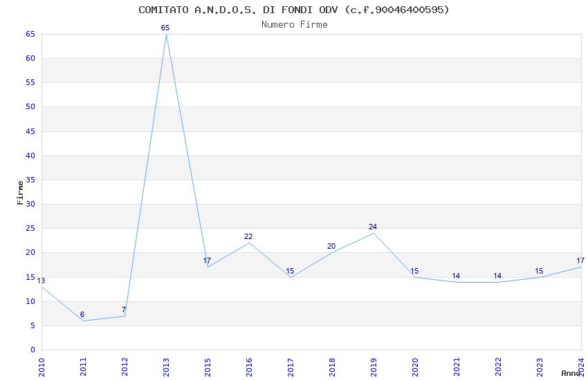Image resolution: width=588 pixels, height=380 pixels.
Task: Click the data label 17 above 2015
Action: coord(207,260)
